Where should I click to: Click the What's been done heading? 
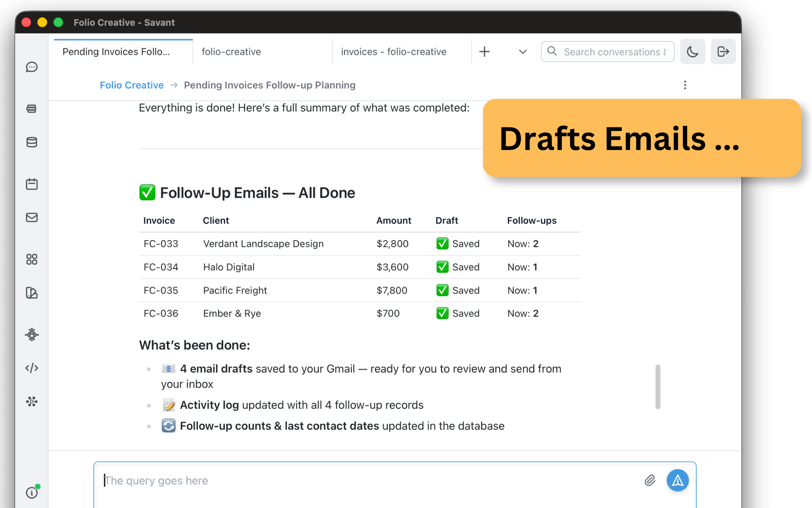pyautogui.click(x=195, y=345)
